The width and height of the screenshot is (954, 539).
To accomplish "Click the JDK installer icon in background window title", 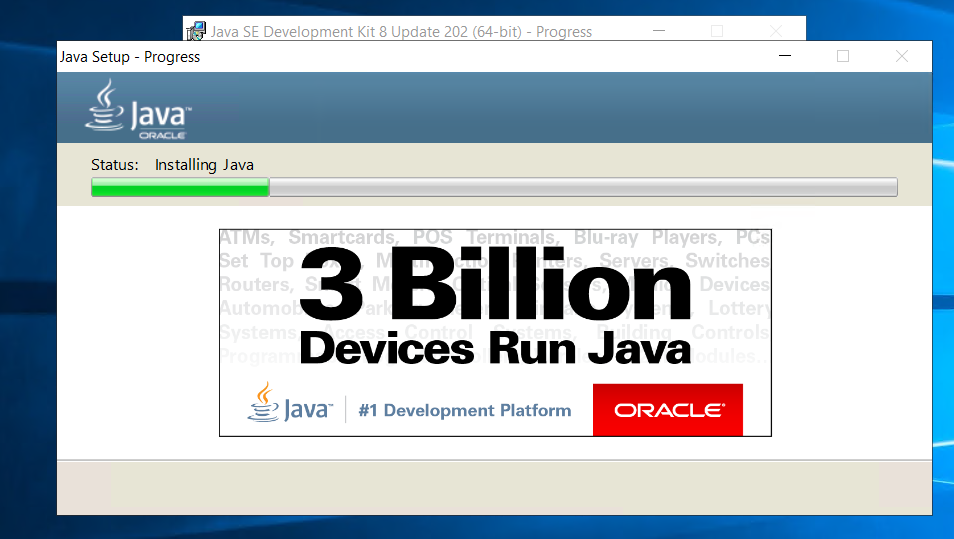I will (196, 30).
